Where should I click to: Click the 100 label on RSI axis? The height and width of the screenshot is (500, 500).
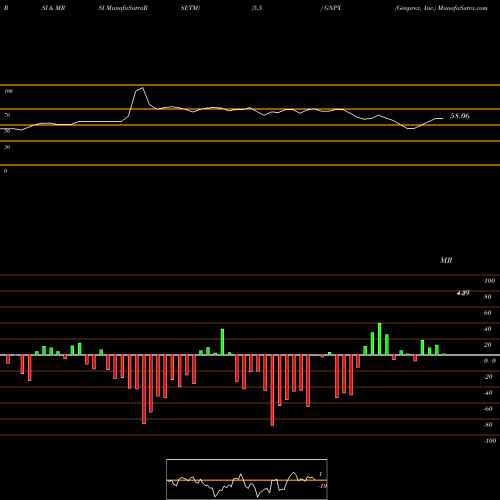(x=8, y=91)
